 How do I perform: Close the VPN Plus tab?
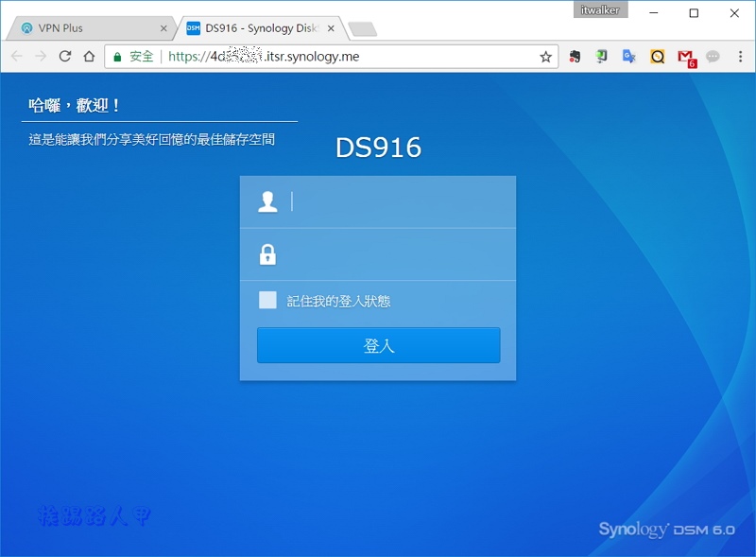pyautogui.click(x=163, y=28)
